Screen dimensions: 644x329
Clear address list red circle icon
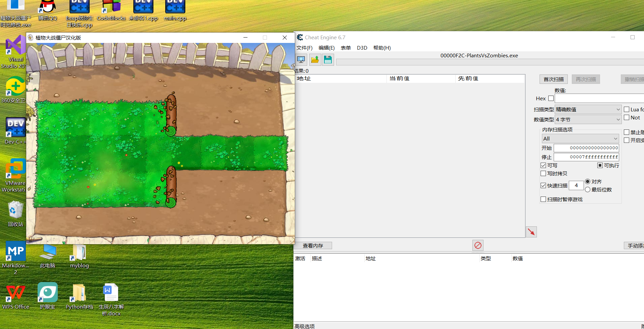(478, 245)
